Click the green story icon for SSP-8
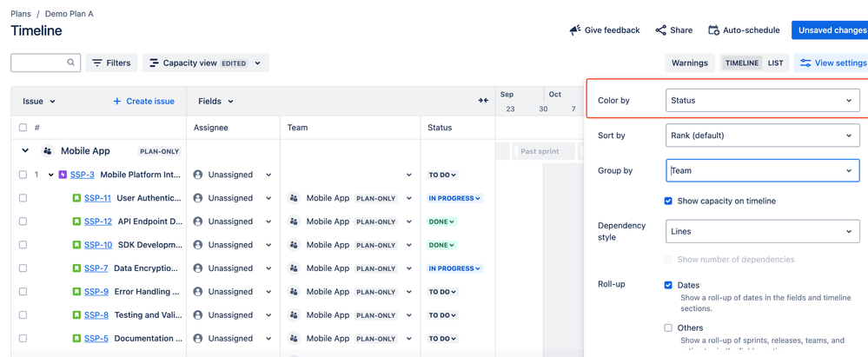868x357 pixels. point(77,315)
